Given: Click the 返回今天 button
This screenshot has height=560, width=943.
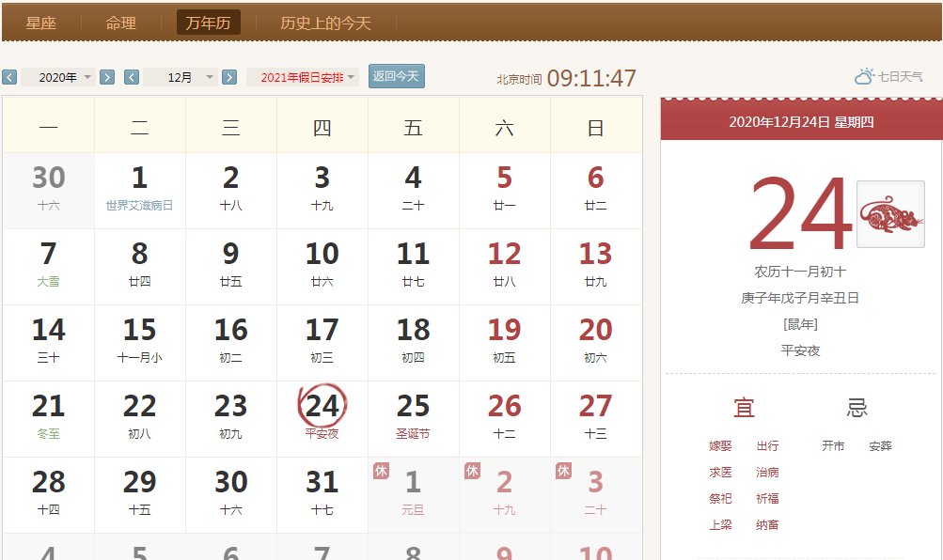Looking at the screenshot, I should tap(397, 76).
